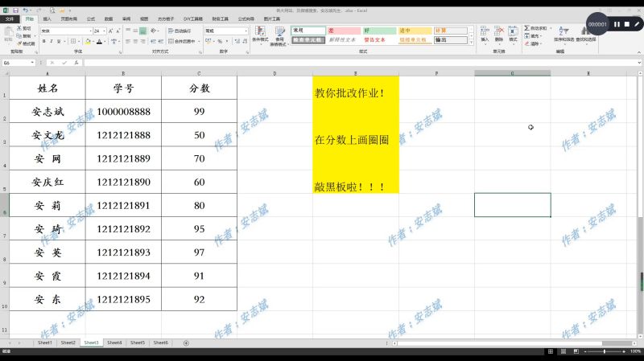The width and height of the screenshot is (644, 361).
Task: Open the Clear (清除) eraser dropdown
Action: (533, 43)
